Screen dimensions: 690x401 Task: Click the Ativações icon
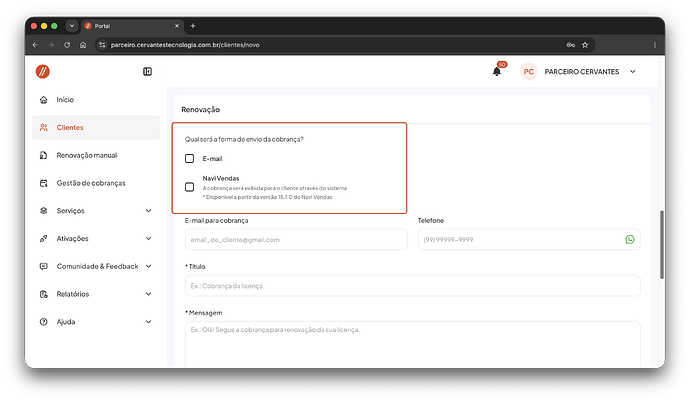click(44, 239)
